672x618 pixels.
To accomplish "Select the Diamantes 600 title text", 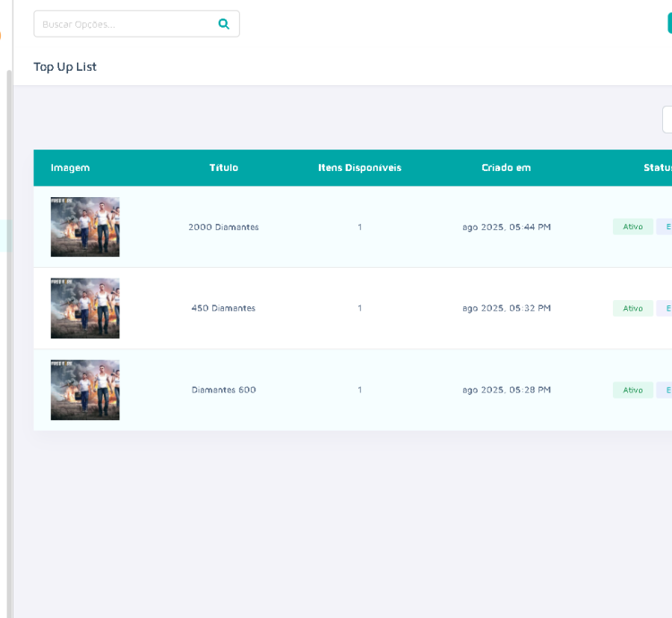I will click(x=223, y=390).
